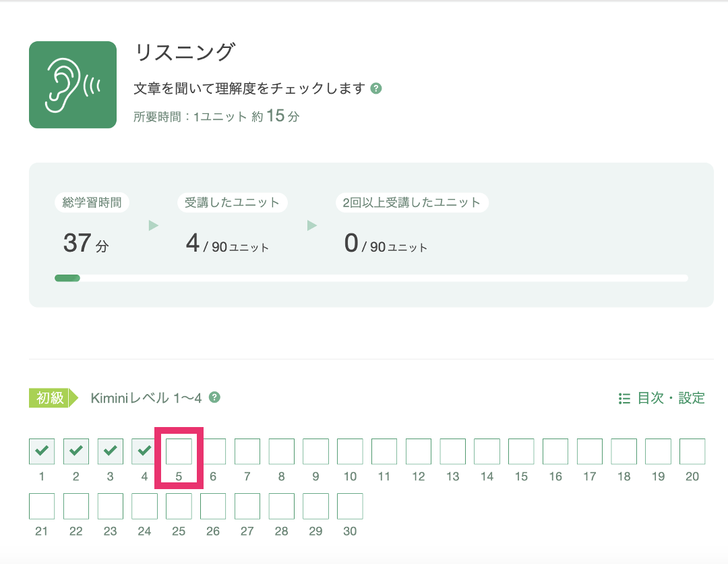Click the 0 / 90 ユニット value
Image resolution: width=728 pixels, height=564 pixels.
click(x=386, y=243)
